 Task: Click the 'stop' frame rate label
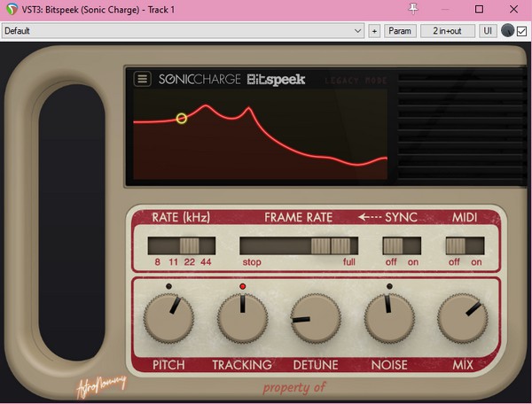click(x=252, y=262)
